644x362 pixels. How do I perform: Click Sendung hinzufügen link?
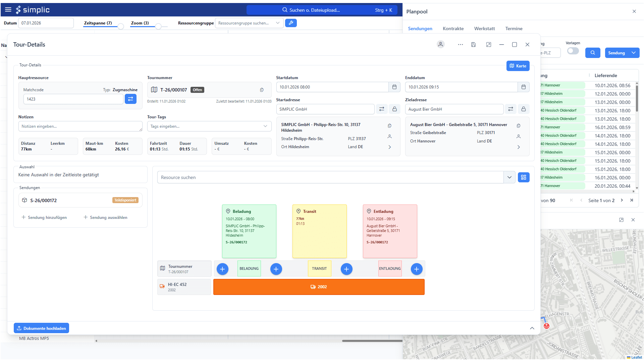[44, 218]
